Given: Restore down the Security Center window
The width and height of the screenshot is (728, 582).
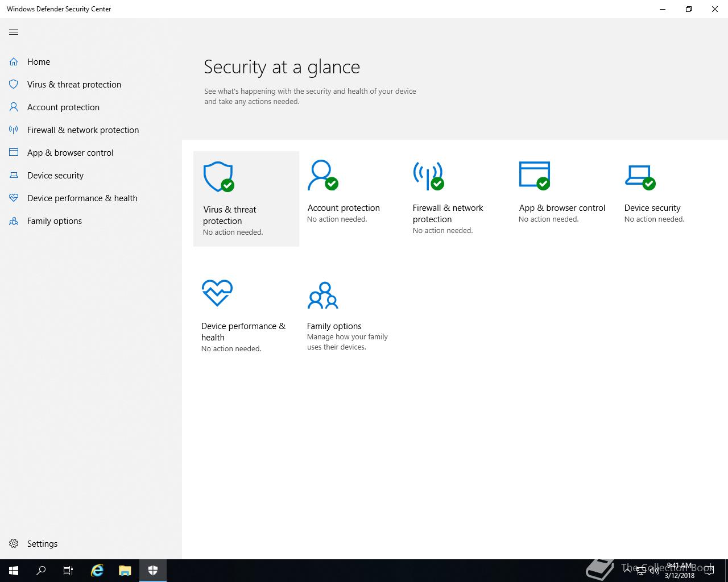Looking at the screenshot, I should point(689,9).
